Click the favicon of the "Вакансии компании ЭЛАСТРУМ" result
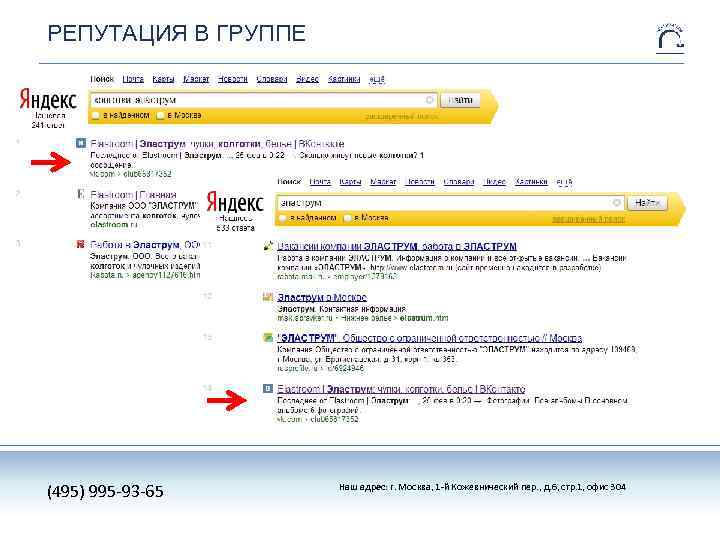Screen dimensions: 720x540 268,246
